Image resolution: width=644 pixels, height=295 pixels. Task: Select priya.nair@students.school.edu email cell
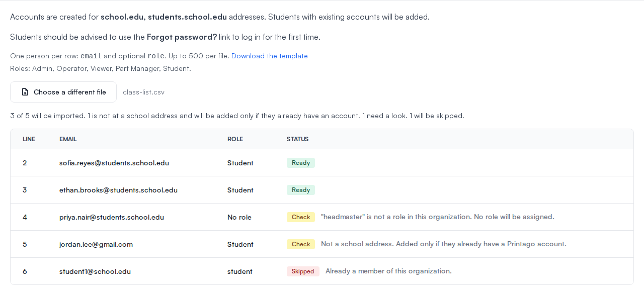112,217
